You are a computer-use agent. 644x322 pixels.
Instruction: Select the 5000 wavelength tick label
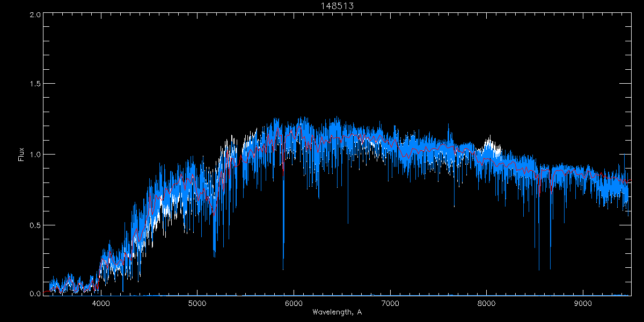(197, 303)
